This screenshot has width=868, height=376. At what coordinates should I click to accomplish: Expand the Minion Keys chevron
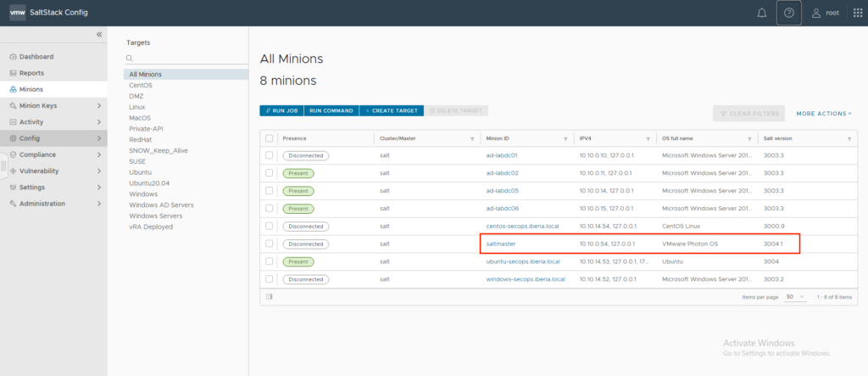pyautogui.click(x=99, y=105)
